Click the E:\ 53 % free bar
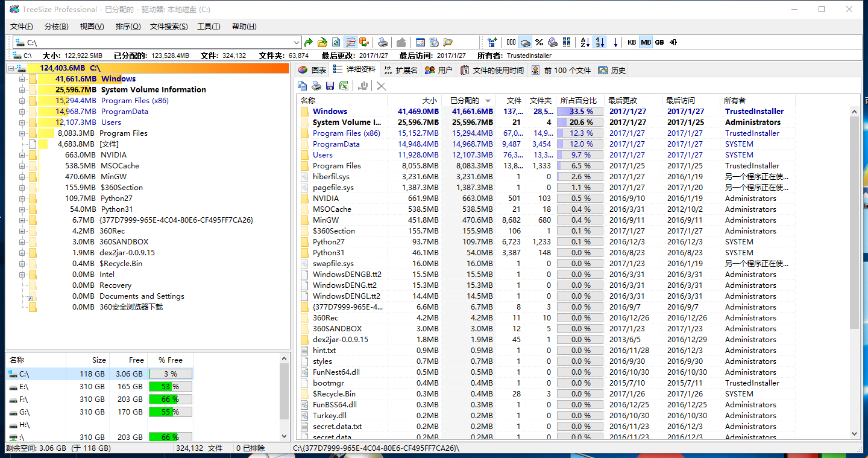Image resolution: width=868 pixels, height=458 pixels. pos(171,387)
